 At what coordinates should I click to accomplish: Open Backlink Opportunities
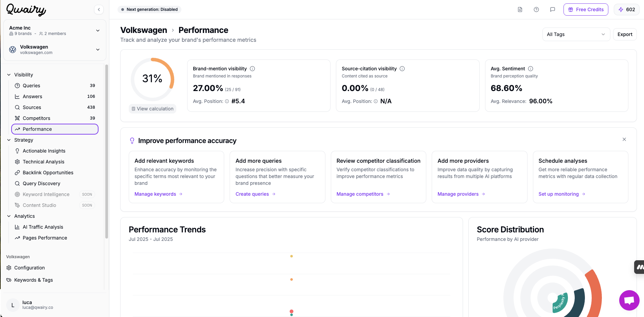55,173
